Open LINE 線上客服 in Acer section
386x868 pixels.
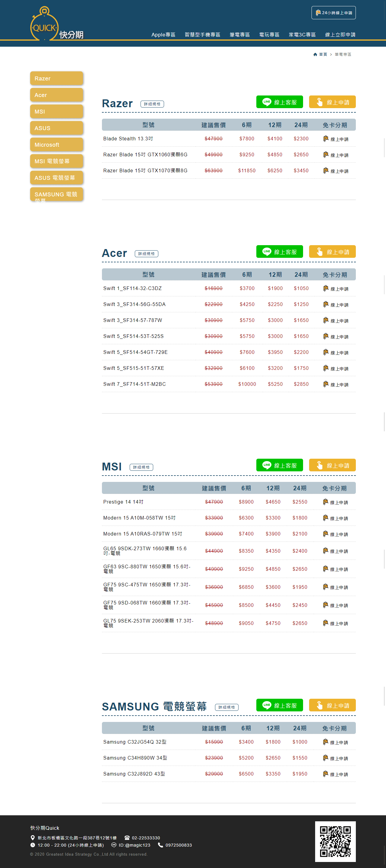tap(279, 252)
